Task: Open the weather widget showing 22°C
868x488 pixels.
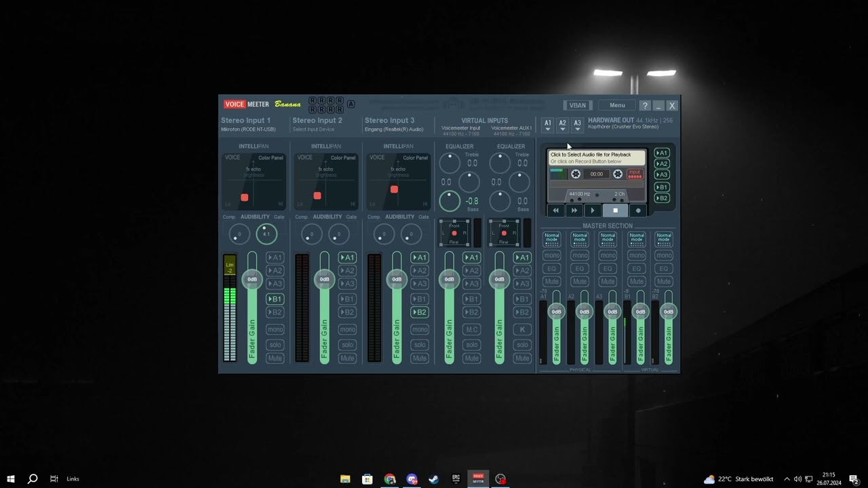Action: (738, 479)
